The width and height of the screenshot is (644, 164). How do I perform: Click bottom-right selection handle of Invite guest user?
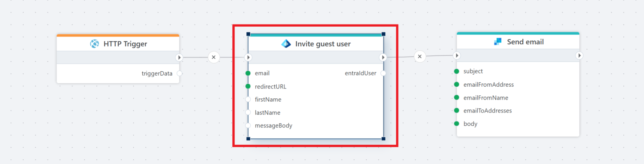coord(383,139)
